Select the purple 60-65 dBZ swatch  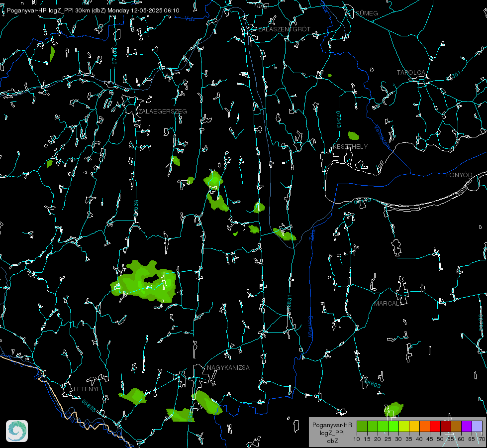467,426
